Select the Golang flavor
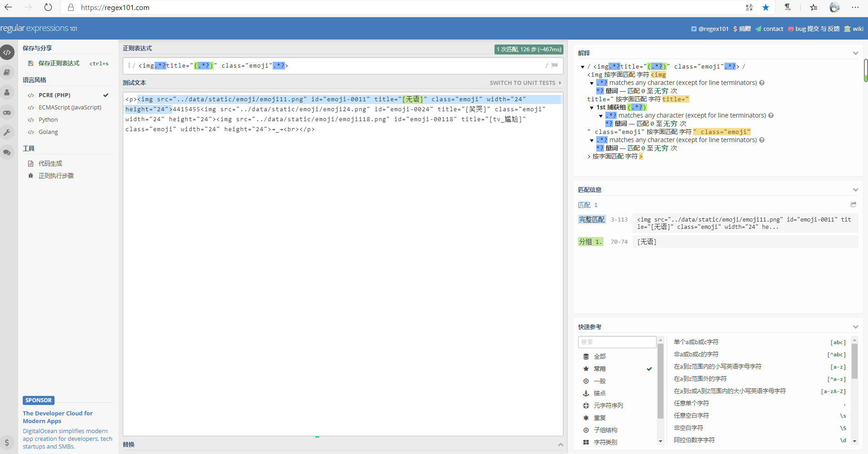This screenshot has height=454, width=868. click(x=48, y=132)
